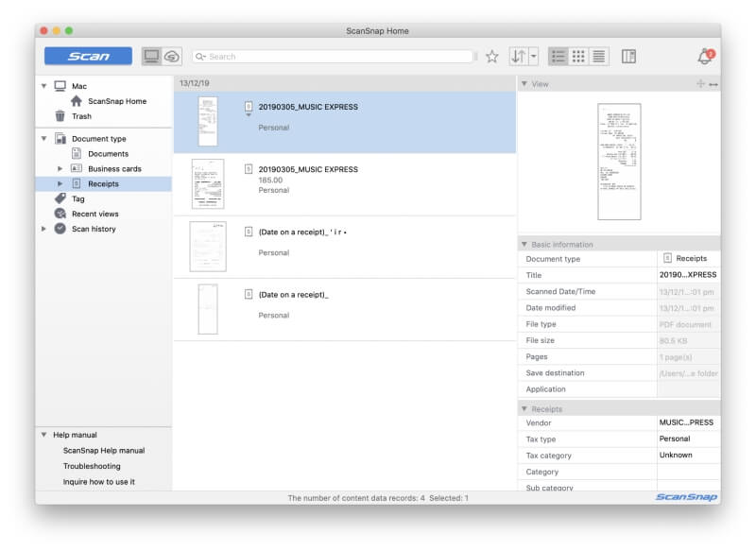Screen dimensions: 756x551
Task: Click the Tag icon
Action: click(60, 198)
